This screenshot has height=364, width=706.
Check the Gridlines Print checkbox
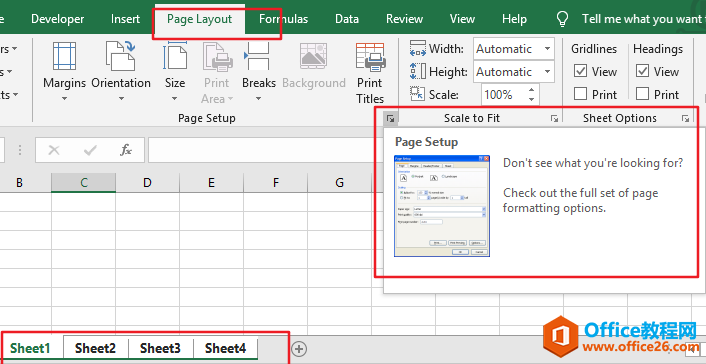coord(580,94)
